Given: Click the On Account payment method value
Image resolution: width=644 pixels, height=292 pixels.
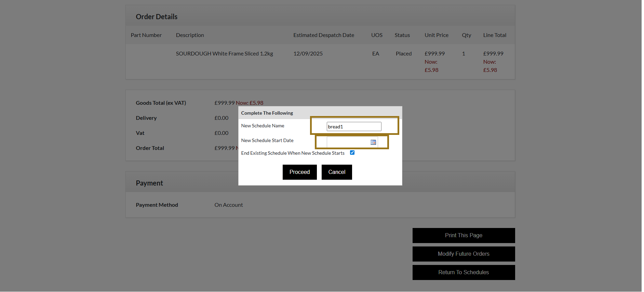Looking at the screenshot, I should tap(229, 205).
